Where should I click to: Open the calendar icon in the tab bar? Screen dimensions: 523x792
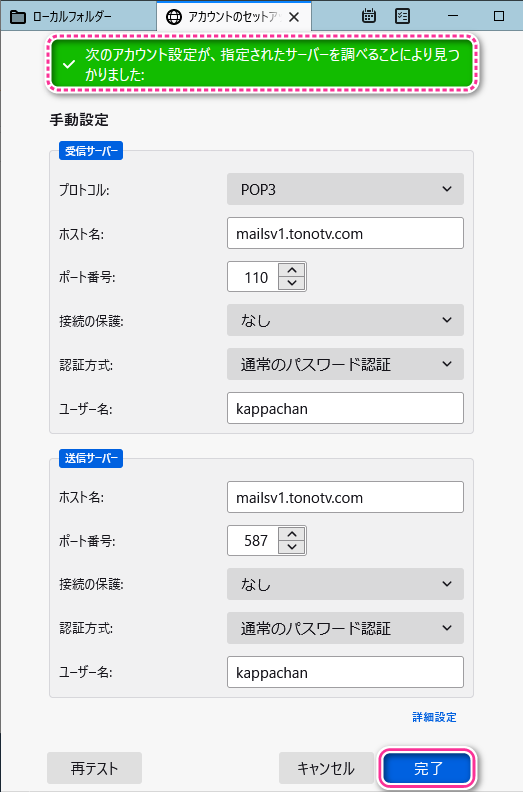click(x=369, y=16)
